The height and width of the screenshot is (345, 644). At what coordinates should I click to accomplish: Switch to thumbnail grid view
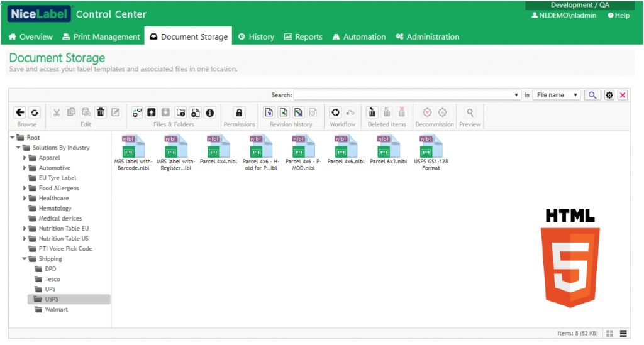609,334
